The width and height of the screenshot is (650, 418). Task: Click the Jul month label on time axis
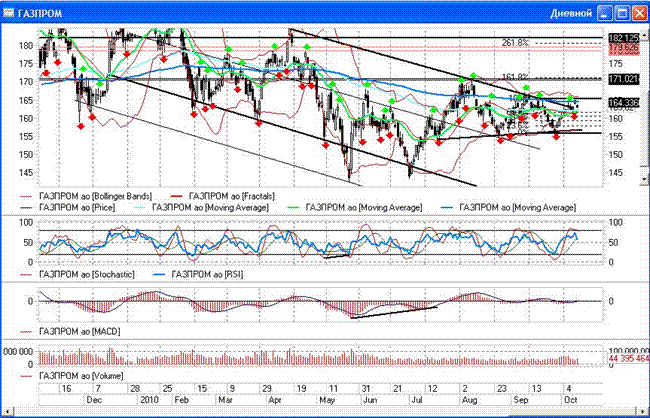tap(417, 400)
